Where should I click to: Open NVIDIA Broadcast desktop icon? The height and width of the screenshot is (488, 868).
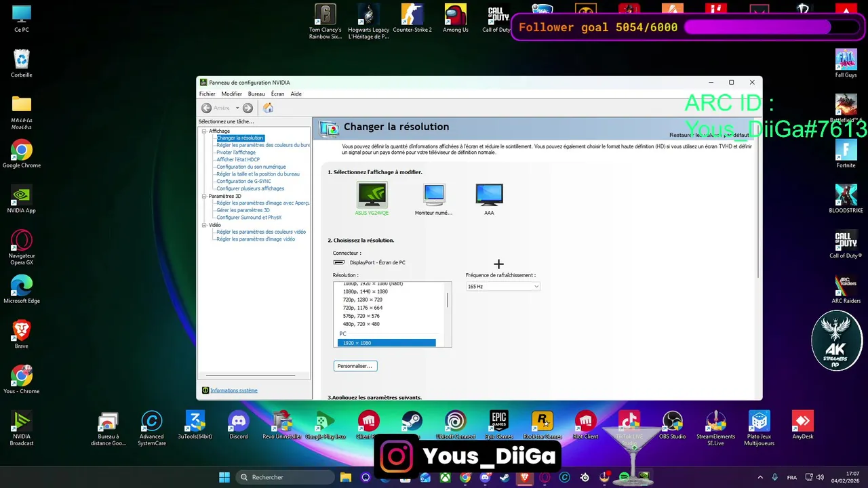[22, 428]
